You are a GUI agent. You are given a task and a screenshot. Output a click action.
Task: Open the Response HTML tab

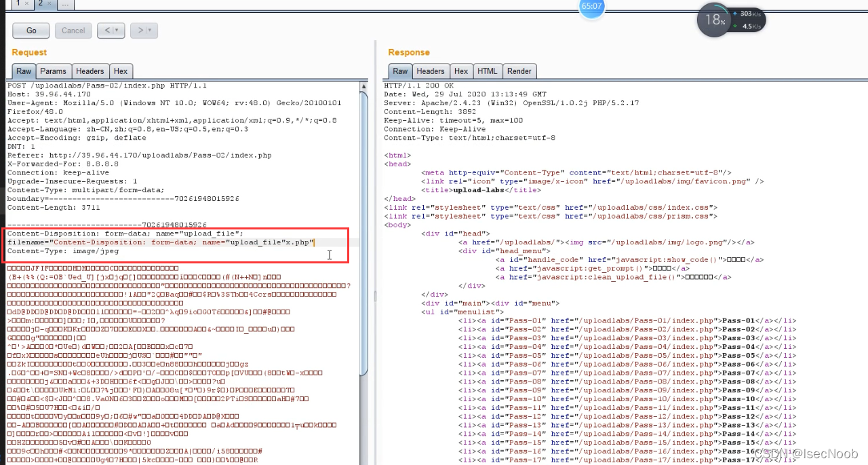pyautogui.click(x=487, y=71)
